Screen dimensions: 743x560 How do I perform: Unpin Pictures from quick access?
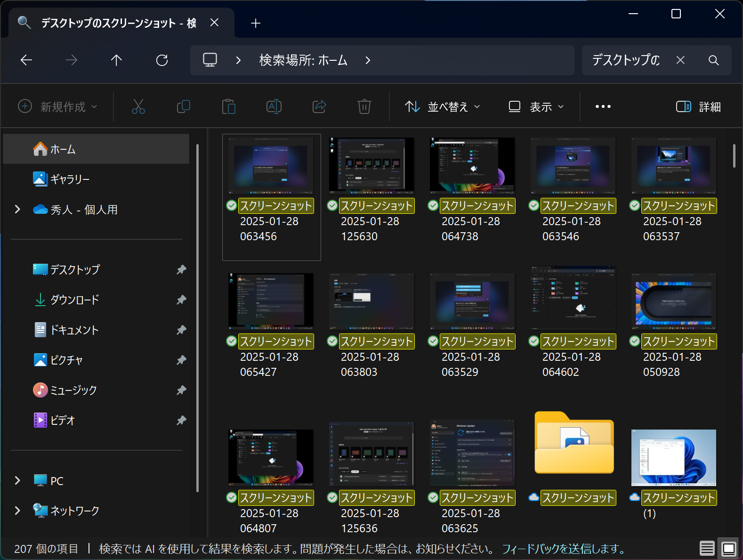point(181,360)
